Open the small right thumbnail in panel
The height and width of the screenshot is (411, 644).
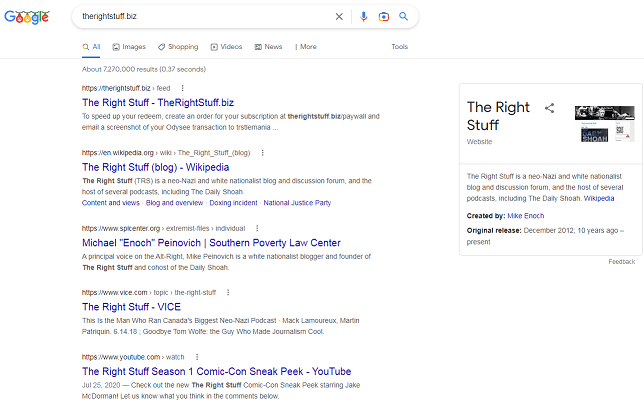[x=624, y=132]
